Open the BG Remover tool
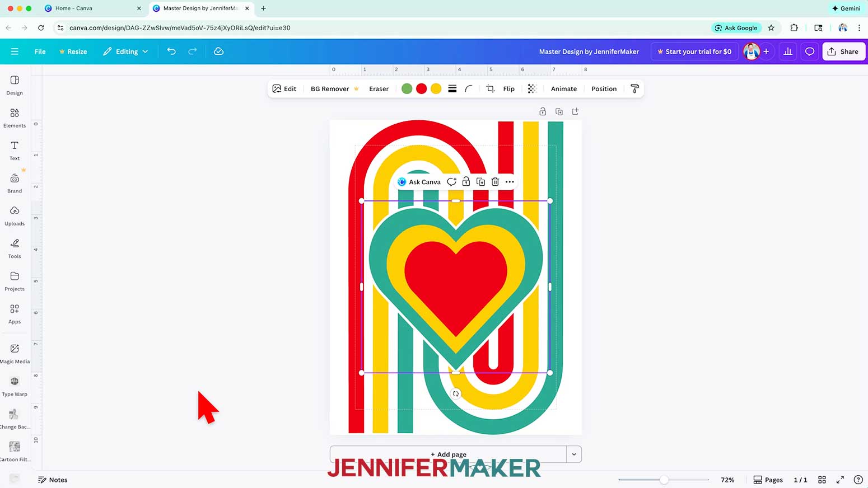This screenshot has height=488, width=868. [334, 88]
